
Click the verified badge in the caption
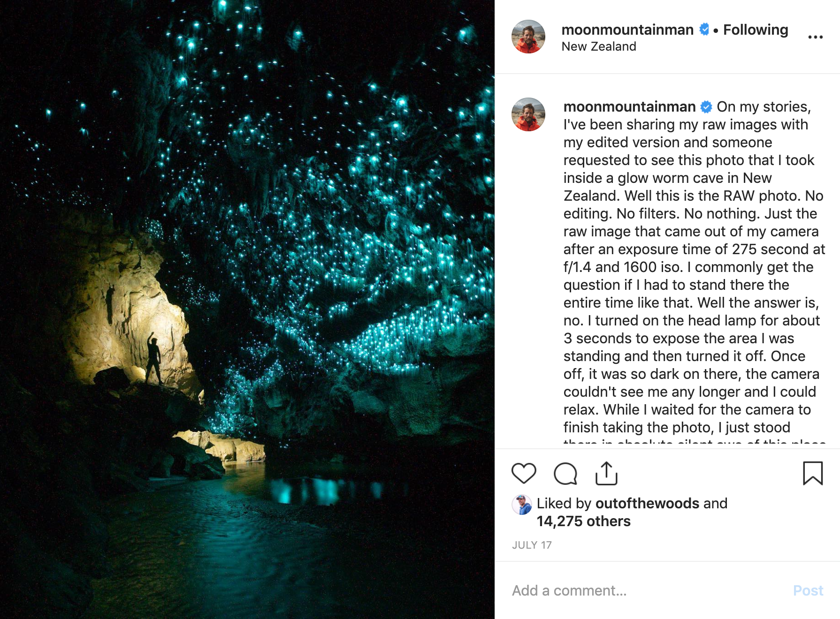pos(706,107)
